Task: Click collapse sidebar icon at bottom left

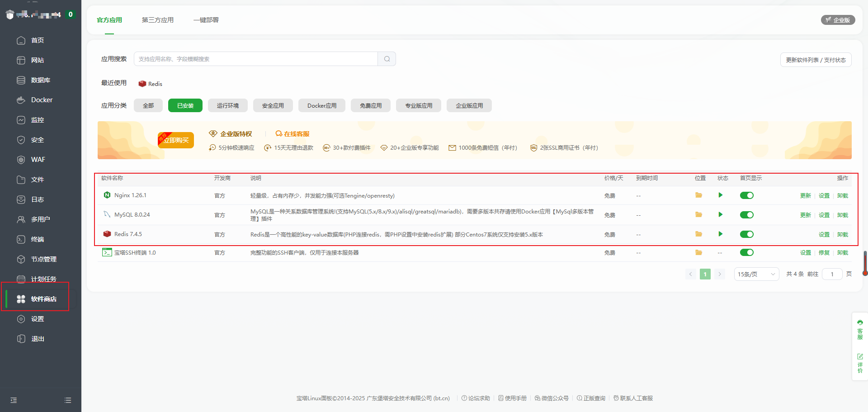Action: point(14,400)
